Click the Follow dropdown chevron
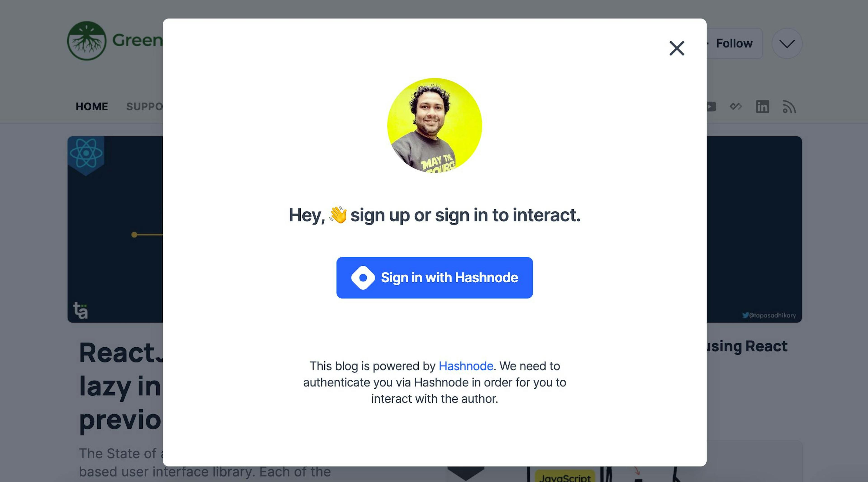This screenshot has width=868, height=482. pos(787,43)
